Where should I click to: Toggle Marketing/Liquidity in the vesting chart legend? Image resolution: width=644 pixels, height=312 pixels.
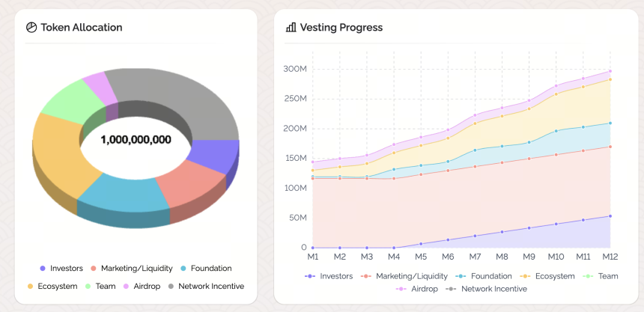click(404, 276)
